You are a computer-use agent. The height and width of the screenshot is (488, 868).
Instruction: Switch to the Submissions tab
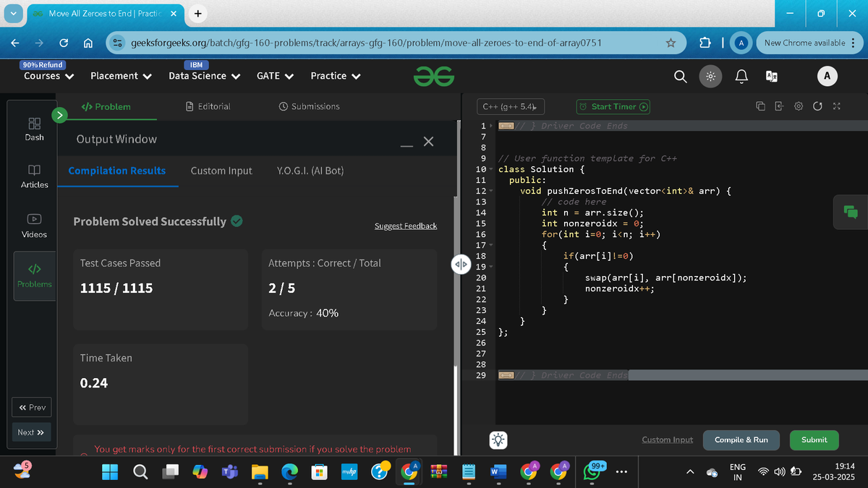click(x=309, y=106)
